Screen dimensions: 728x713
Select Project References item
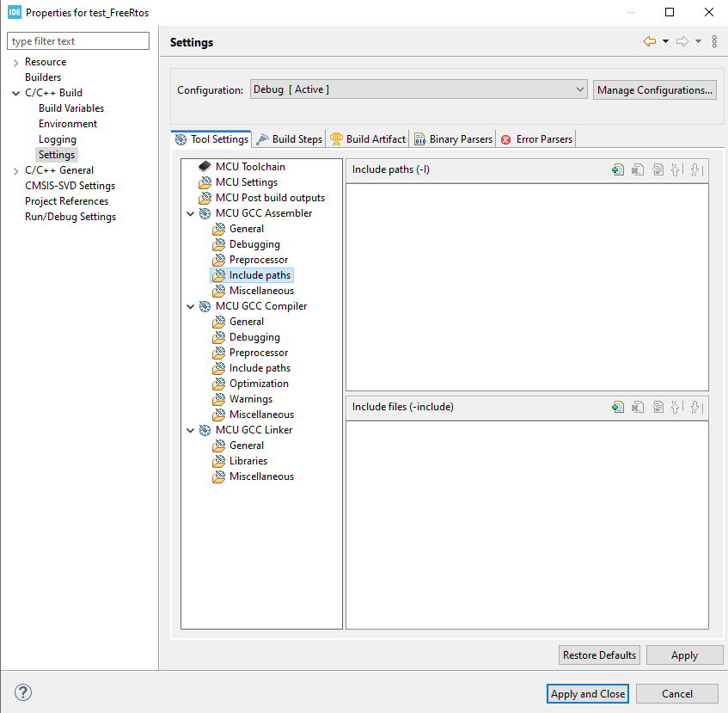pos(66,201)
